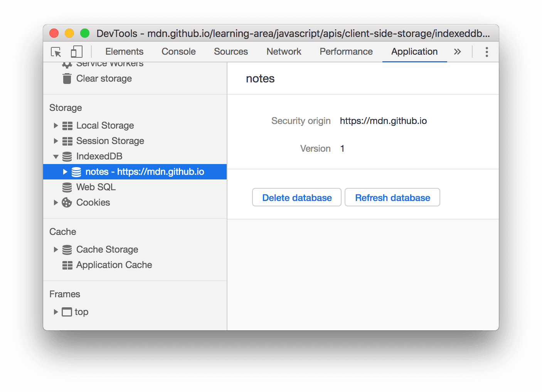Select the inspect element cursor tool
Viewport: 542px width, 392px height.
pyautogui.click(x=56, y=52)
